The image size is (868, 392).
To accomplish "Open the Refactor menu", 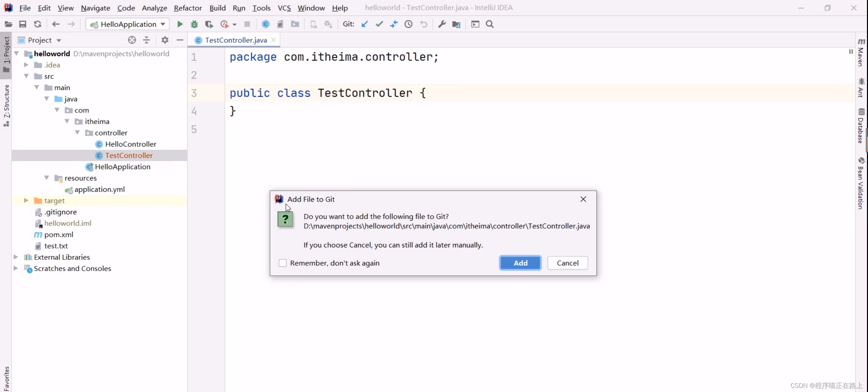I will (188, 8).
